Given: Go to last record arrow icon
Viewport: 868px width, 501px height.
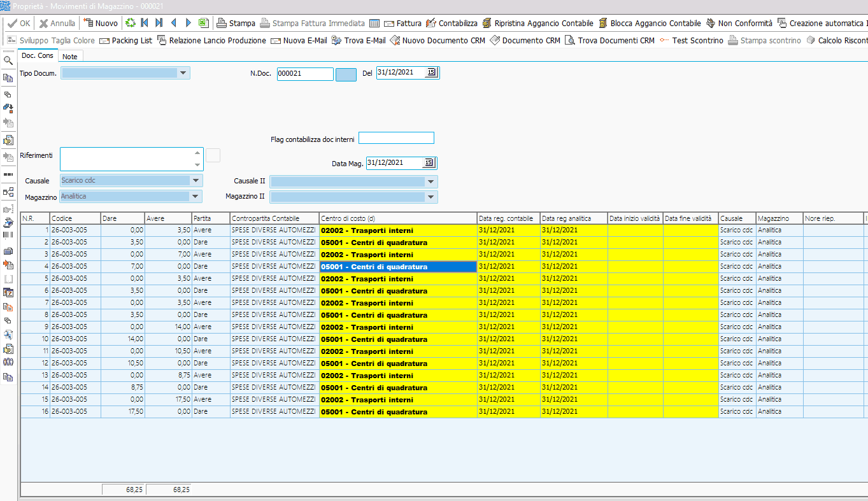Looking at the screenshot, I should (x=159, y=23).
